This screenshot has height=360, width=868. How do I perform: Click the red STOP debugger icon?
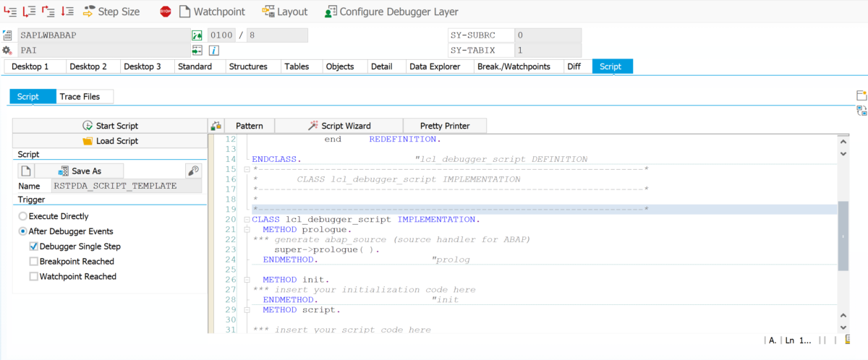[x=166, y=12]
